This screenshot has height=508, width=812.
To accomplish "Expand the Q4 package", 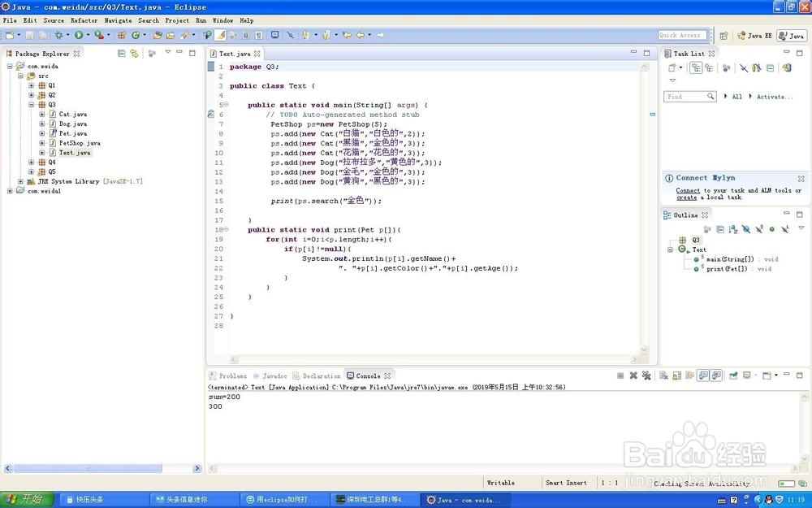I will click(x=31, y=163).
